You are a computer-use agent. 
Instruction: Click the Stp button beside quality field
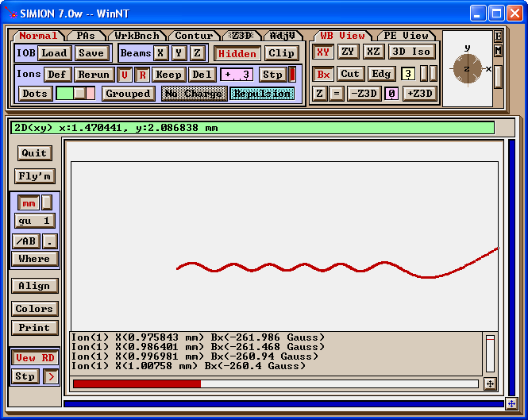[272, 75]
